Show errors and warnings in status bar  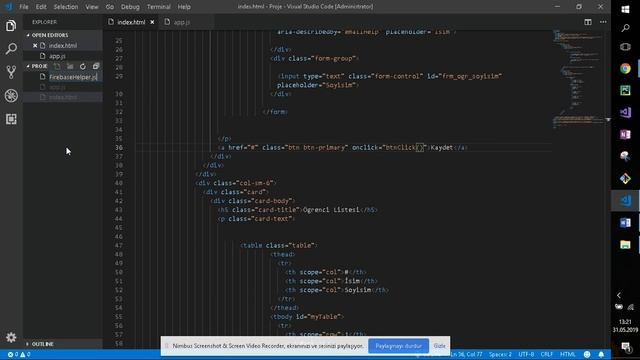pyautogui.click(x=19, y=354)
